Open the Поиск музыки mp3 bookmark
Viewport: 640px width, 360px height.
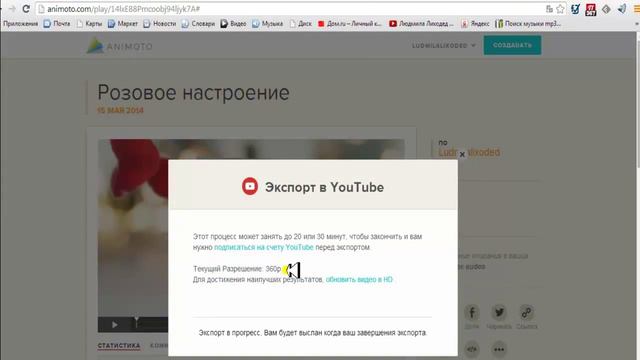(528, 24)
